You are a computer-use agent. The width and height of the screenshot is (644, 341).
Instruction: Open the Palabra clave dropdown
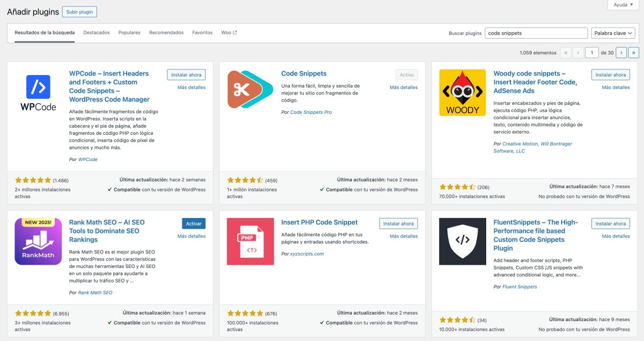tap(613, 33)
